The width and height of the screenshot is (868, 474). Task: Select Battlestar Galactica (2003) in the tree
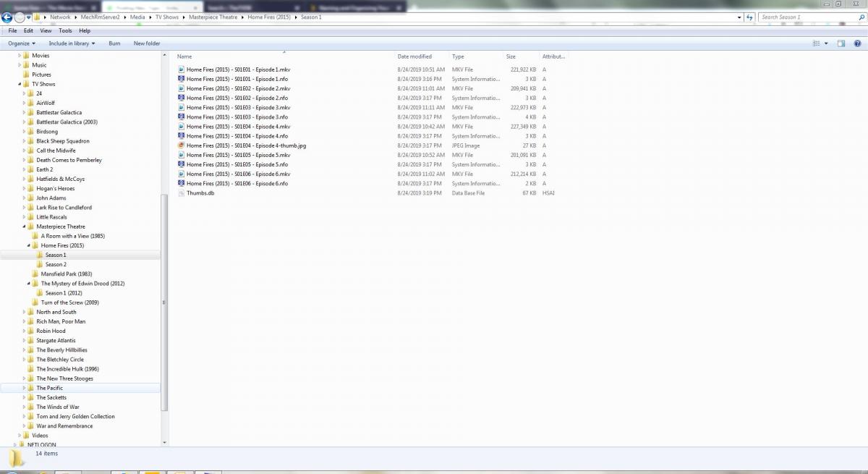[67, 122]
